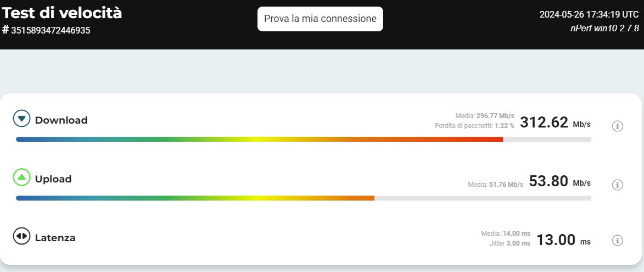Click the test timestamp 2024-05-26 17:34:19 UTC
Viewport: 644px width, 272px height.
[x=589, y=15]
